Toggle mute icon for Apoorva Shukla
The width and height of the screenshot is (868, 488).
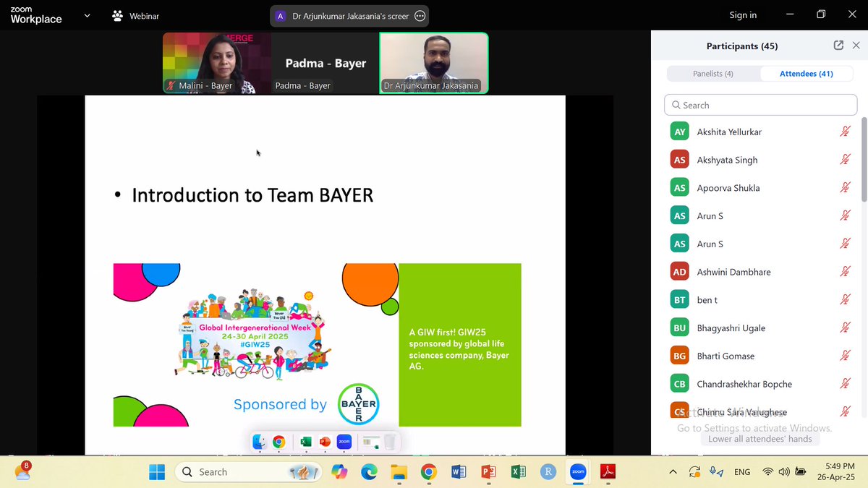coord(844,188)
